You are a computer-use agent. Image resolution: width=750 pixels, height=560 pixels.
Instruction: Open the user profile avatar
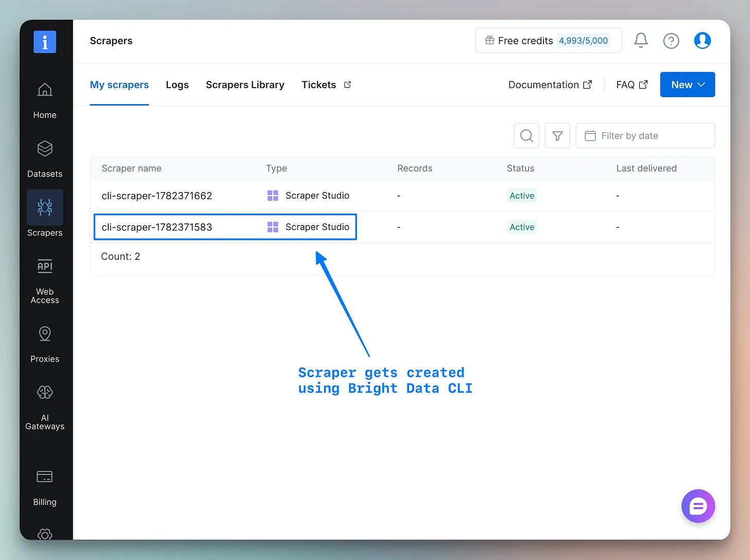point(703,40)
